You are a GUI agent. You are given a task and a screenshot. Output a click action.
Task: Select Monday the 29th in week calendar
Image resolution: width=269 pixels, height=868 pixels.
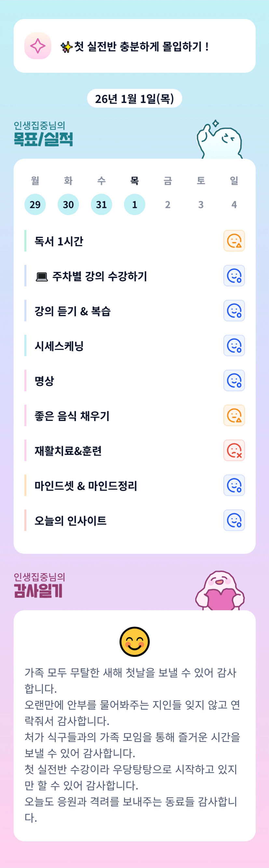click(35, 204)
